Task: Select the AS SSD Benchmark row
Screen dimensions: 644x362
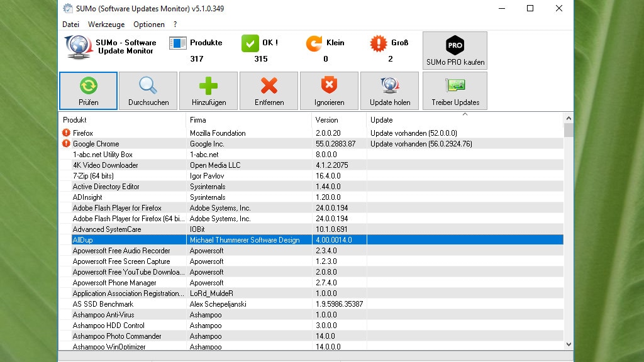Action: [311, 304]
